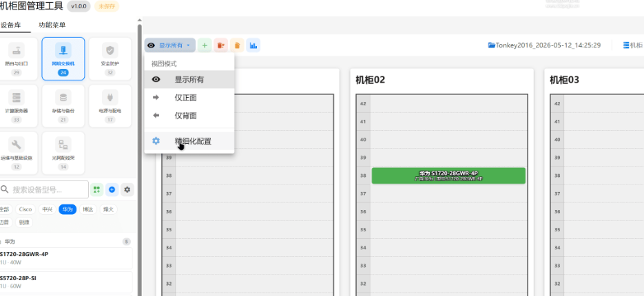The width and height of the screenshot is (644, 296).
Task: Filter devices by 烽火 brand chip
Action: (x=108, y=209)
